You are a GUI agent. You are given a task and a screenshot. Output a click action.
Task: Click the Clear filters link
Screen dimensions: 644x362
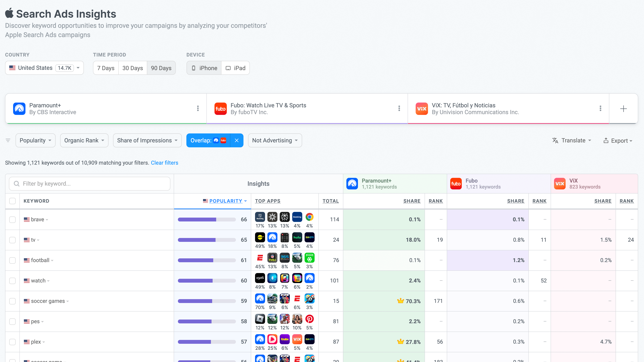pos(164,163)
